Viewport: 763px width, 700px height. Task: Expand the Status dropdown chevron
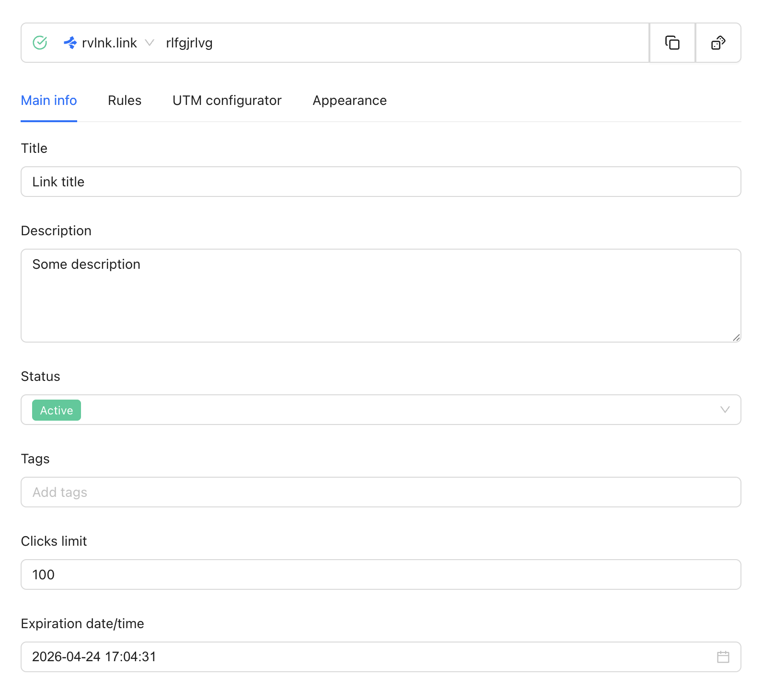point(725,410)
